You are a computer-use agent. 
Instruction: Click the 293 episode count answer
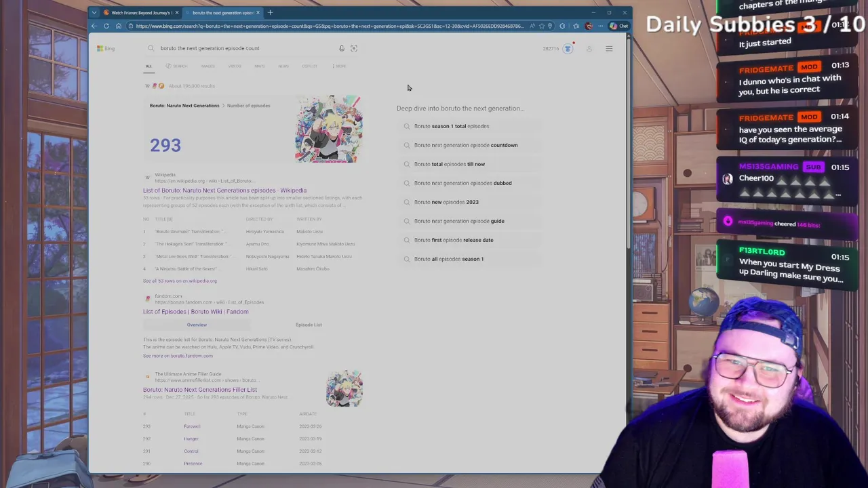tap(165, 145)
